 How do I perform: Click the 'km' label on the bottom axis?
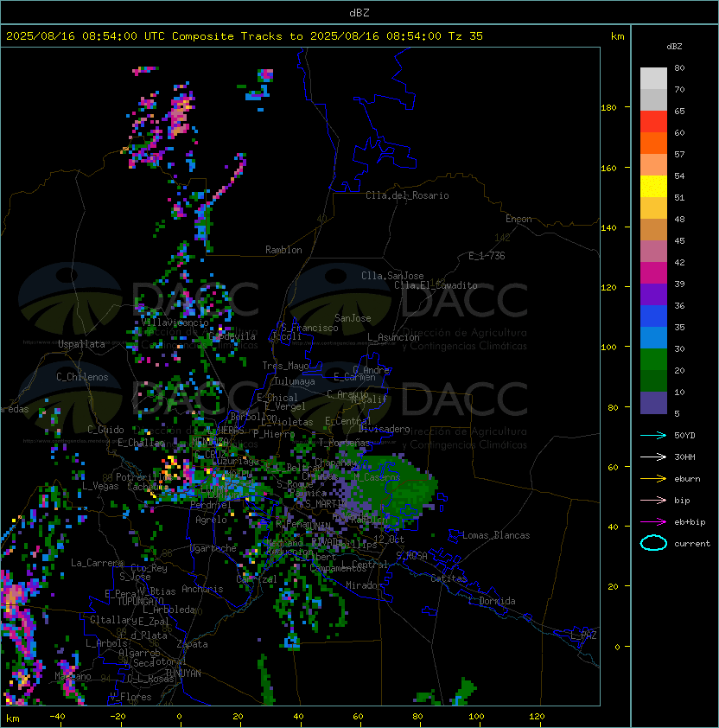tap(13, 718)
